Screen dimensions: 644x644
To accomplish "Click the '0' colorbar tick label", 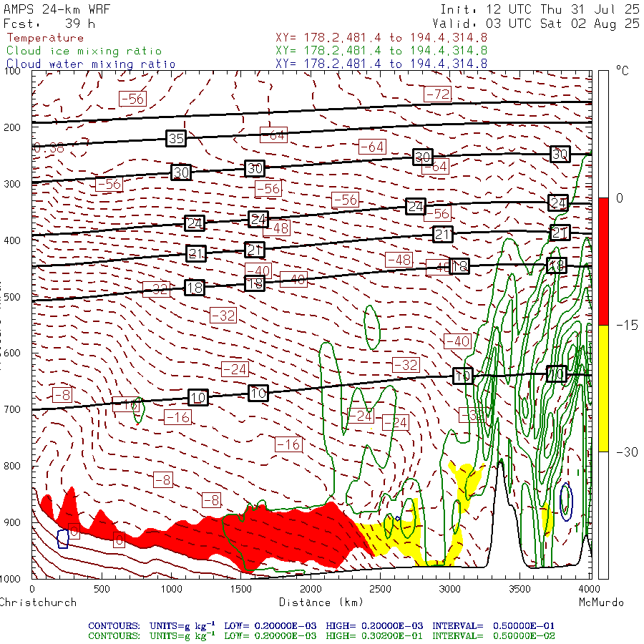I will coord(620,198).
